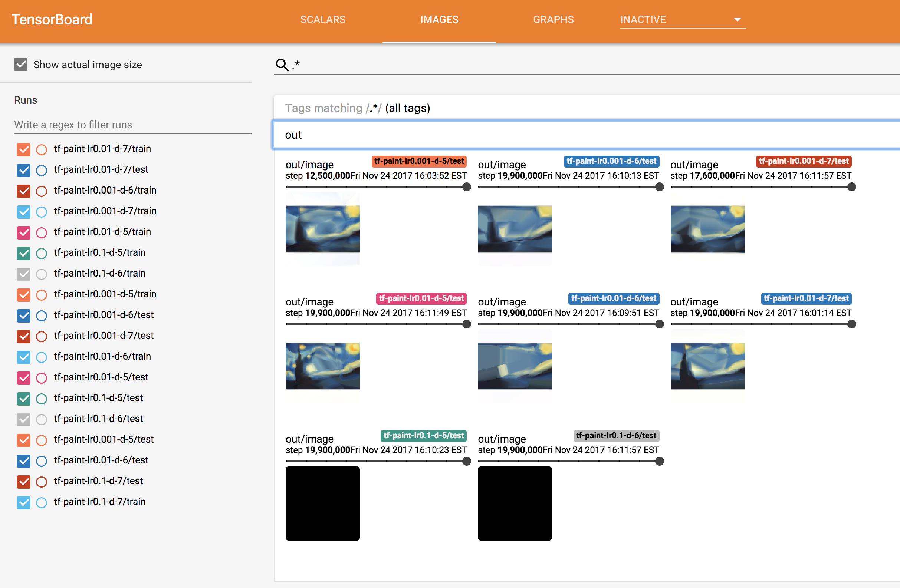Select only-run circle for tf-paint-lr0.01-d-5/train
Screen dimensions: 900x588
[x=42, y=233]
